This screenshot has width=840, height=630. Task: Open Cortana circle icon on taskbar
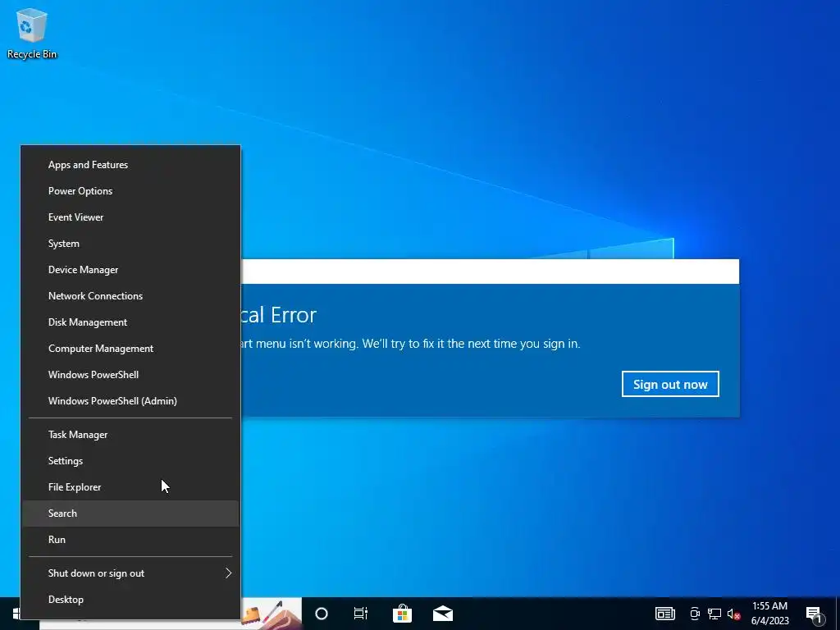coord(322,614)
